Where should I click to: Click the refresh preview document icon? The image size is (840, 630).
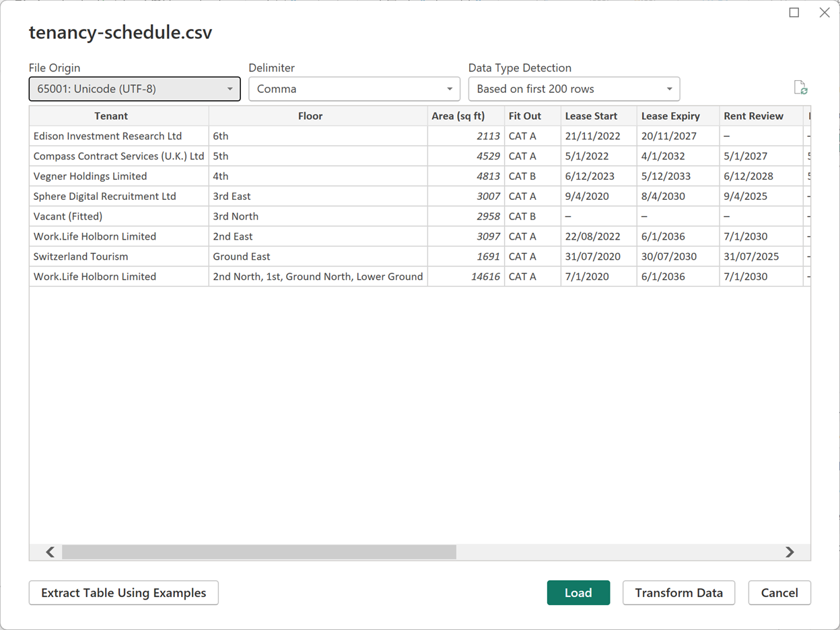tap(800, 88)
